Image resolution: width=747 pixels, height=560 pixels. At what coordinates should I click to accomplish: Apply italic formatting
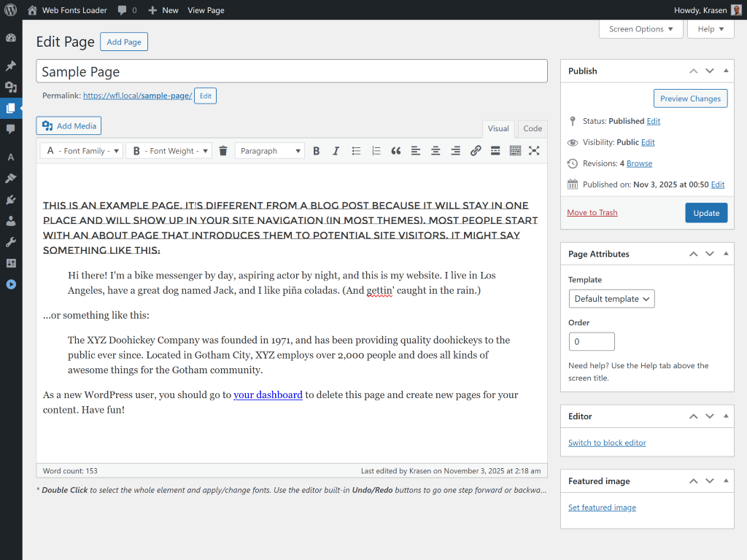pos(336,151)
